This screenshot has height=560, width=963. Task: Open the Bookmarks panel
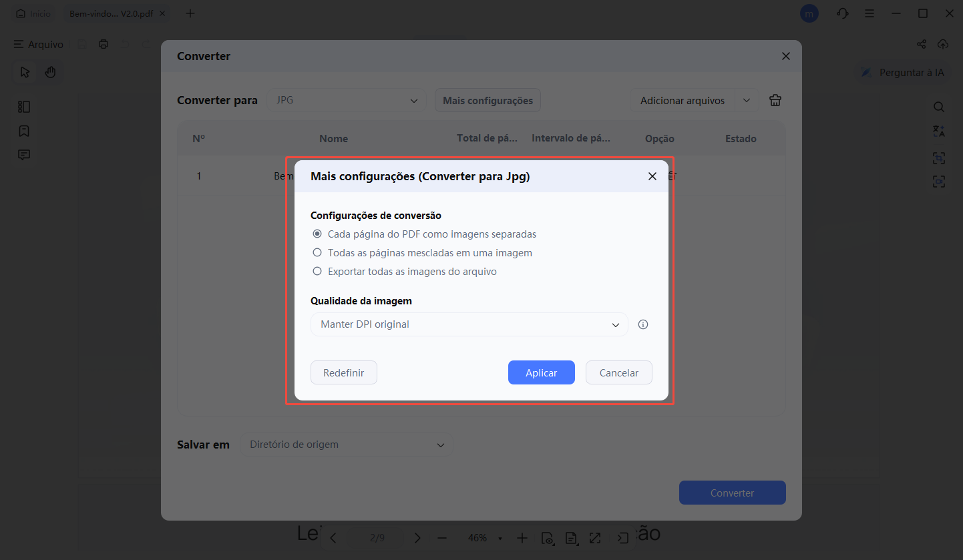pyautogui.click(x=24, y=131)
